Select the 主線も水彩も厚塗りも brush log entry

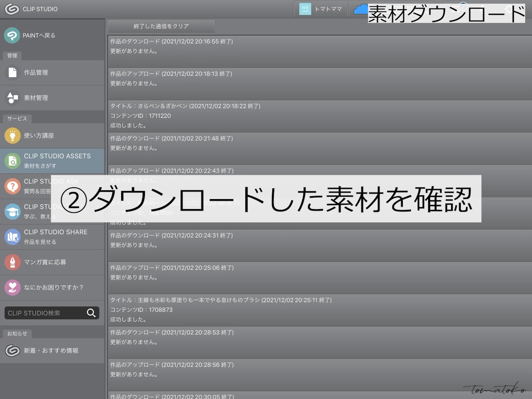point(320,310)
